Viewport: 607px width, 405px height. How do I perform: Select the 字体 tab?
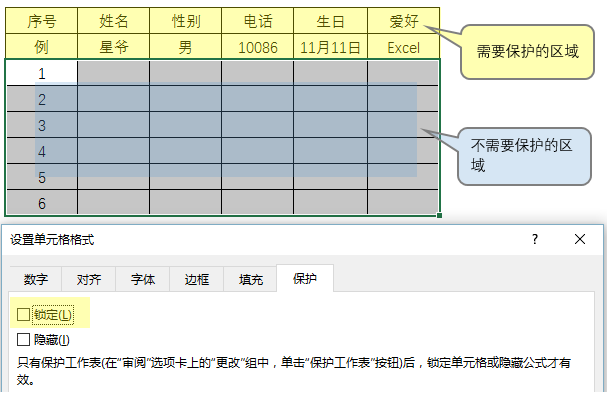[142, 279]
